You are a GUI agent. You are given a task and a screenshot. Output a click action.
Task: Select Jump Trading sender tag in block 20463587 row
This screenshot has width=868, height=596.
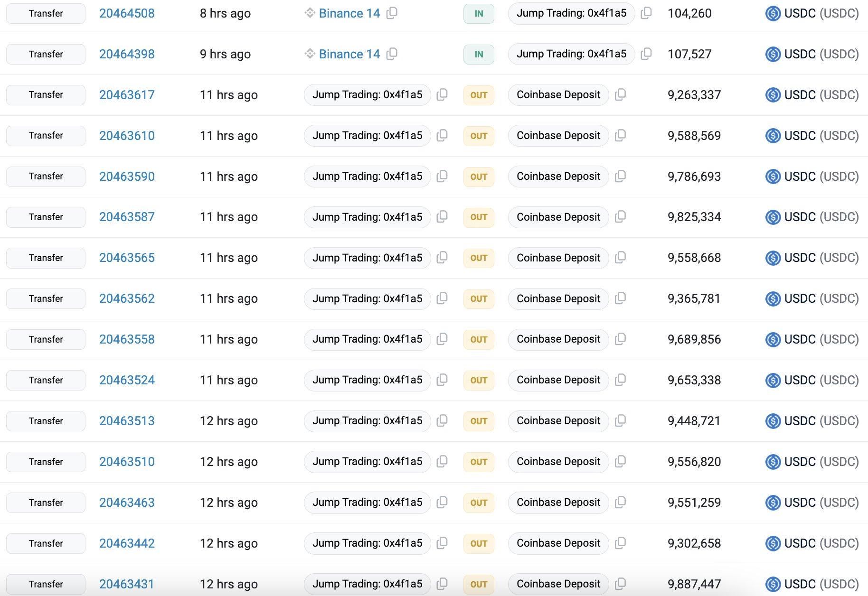coord(367,217)
